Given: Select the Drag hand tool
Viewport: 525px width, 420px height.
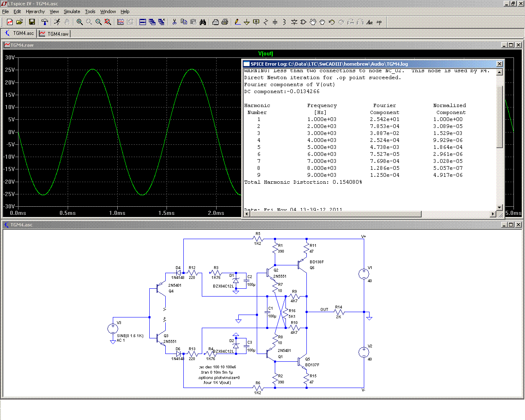Looking at the screenshot, I should pyautogui.click(x=322, y=22).
